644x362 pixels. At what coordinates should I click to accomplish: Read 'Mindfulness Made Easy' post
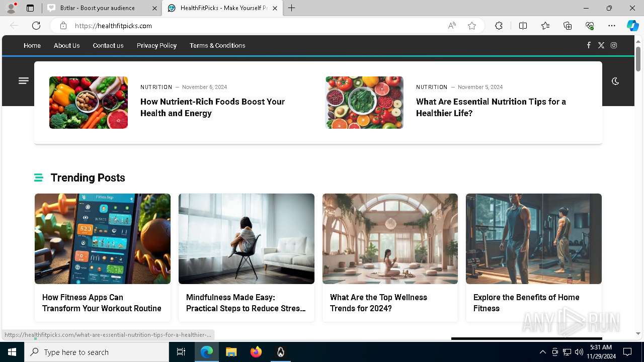[x=246, y=303]
